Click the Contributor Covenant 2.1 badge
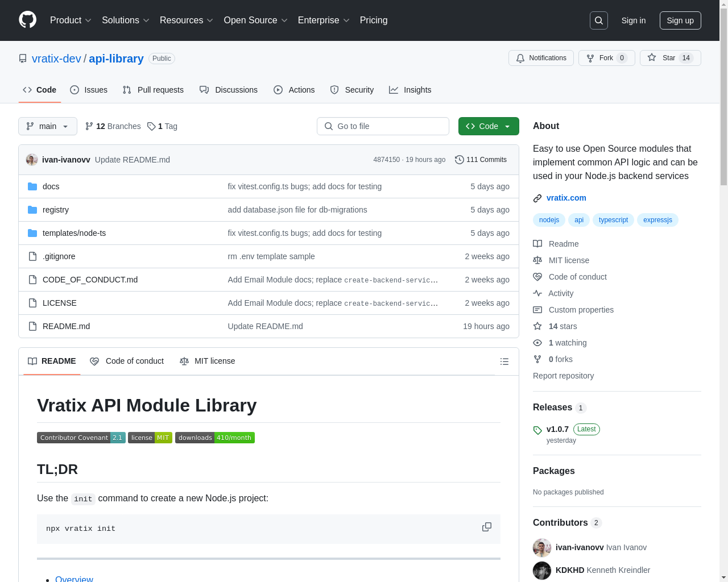Screen dimensions: 728x582 [81, 438]
